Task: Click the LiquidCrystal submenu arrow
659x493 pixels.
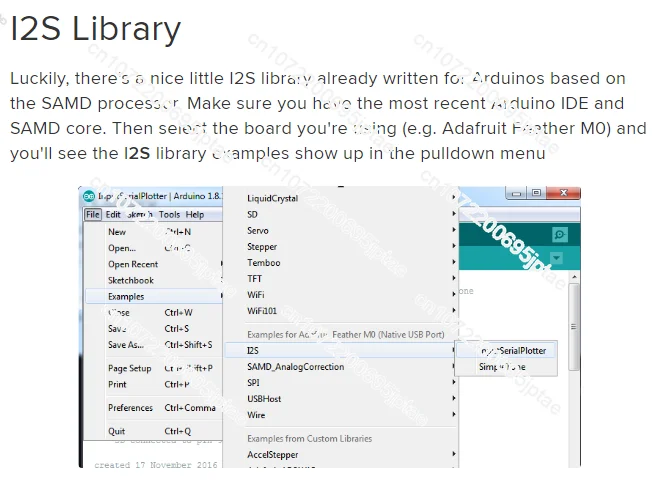Action: [x=453, y=197]
